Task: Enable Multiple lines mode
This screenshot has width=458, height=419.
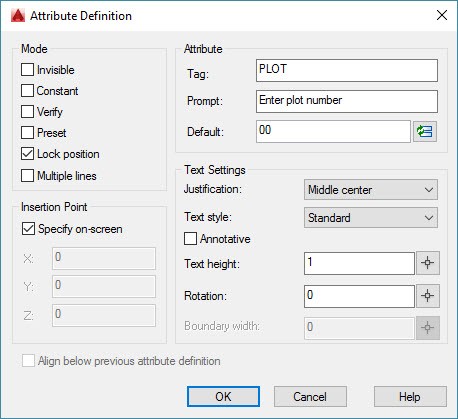Action: [x=27, y=176]
